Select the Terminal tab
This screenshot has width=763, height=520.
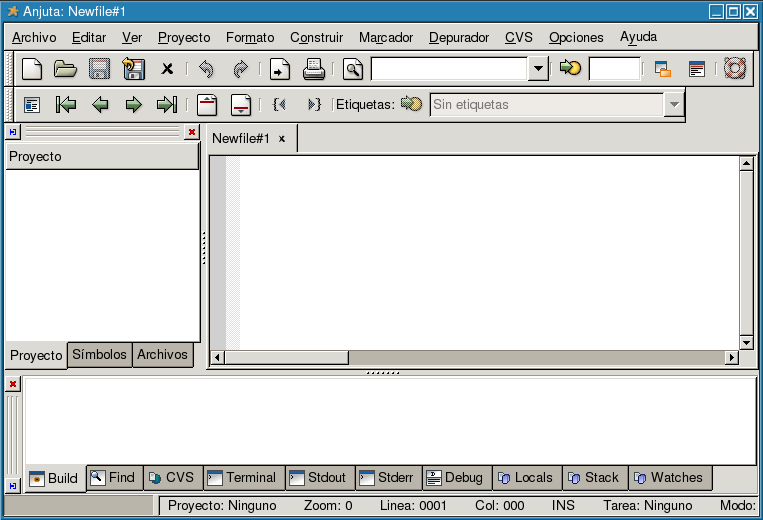coord(244,478)
